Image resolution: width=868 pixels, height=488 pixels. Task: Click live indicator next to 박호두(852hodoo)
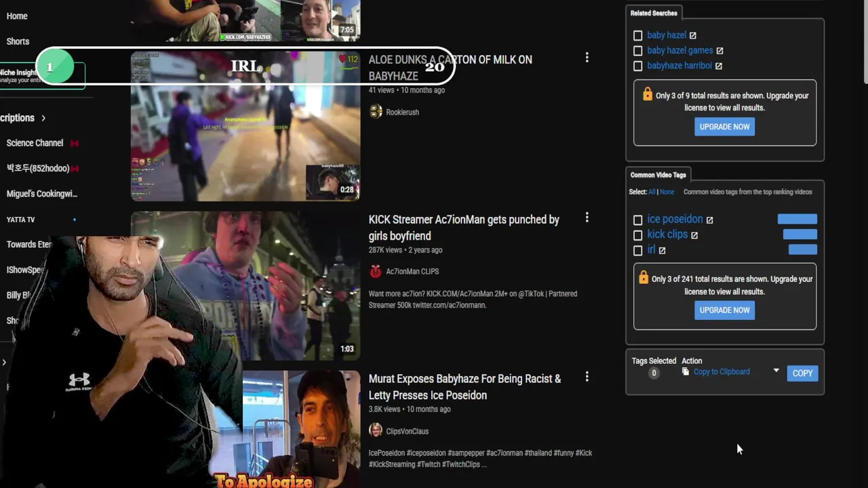tap(75, 168)
